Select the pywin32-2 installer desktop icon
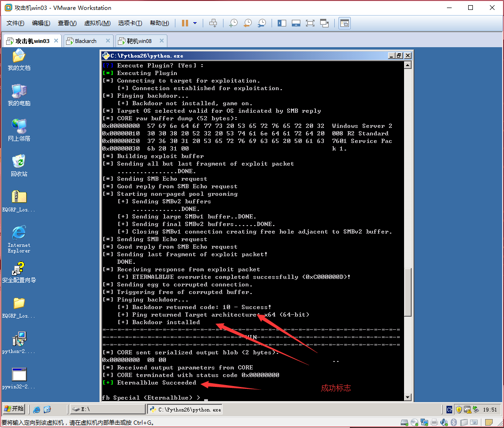Viewport: 504px width, 428px height. (19, 378)
